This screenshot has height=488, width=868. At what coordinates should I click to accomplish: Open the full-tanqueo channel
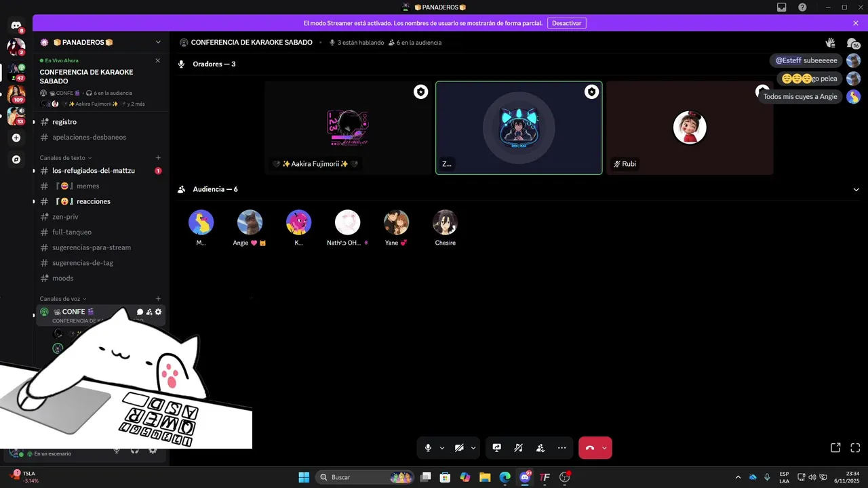click(101, 232)
